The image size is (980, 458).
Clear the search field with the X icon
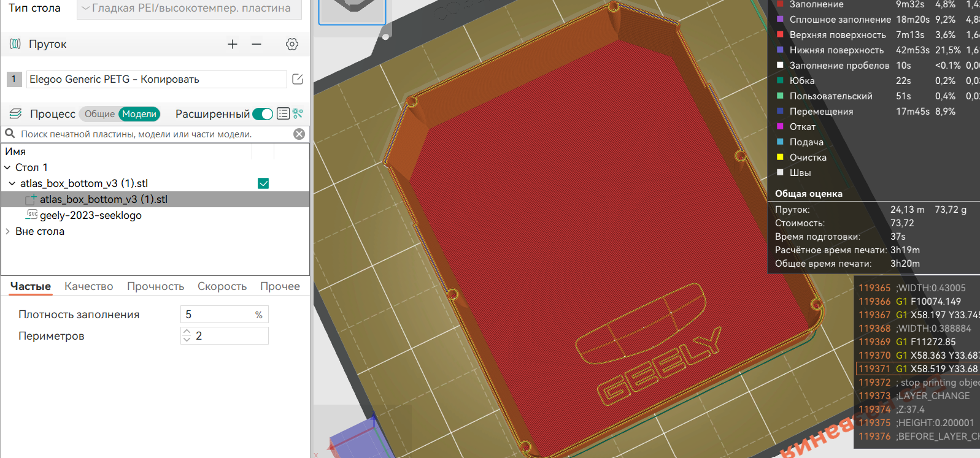pyautogui.click(x=299, y=134)
